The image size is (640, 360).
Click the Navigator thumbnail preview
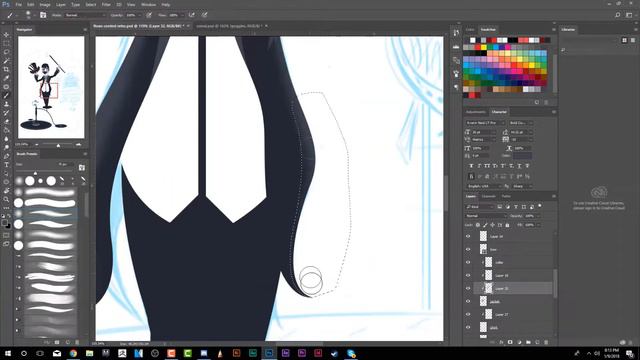point(51,87)
